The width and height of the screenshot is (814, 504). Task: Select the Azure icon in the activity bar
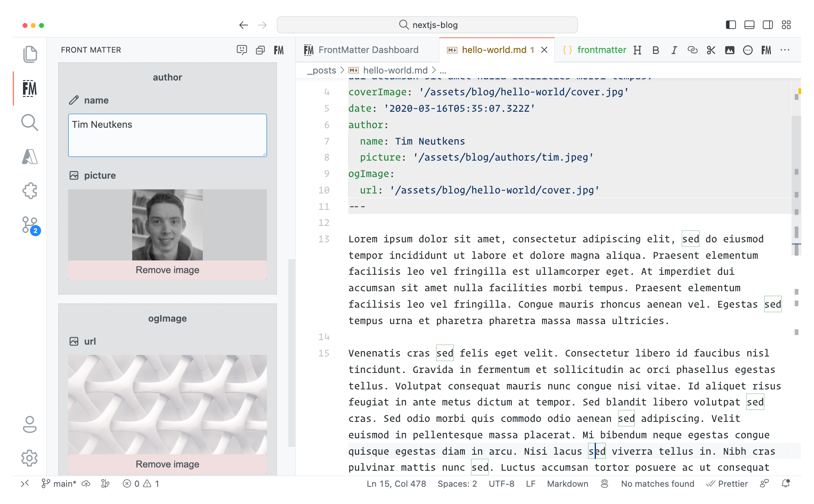(x=30, y=156)
